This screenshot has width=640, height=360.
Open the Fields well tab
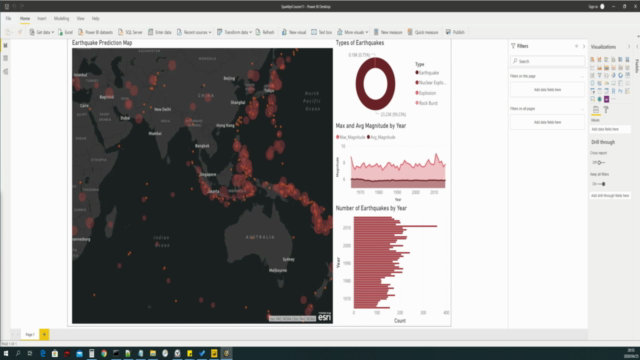click(x=596, y=109)
